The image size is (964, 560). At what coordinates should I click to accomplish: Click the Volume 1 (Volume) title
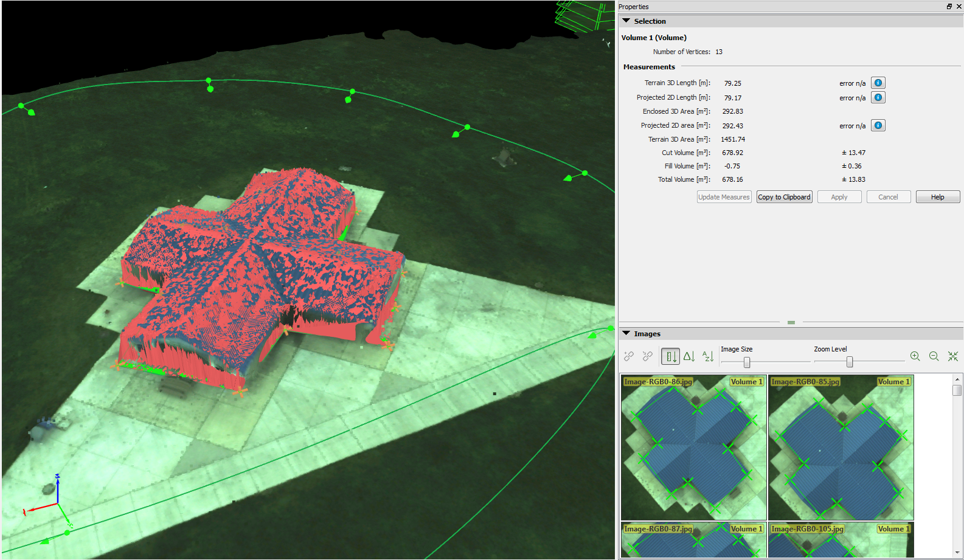coord(654,38)
